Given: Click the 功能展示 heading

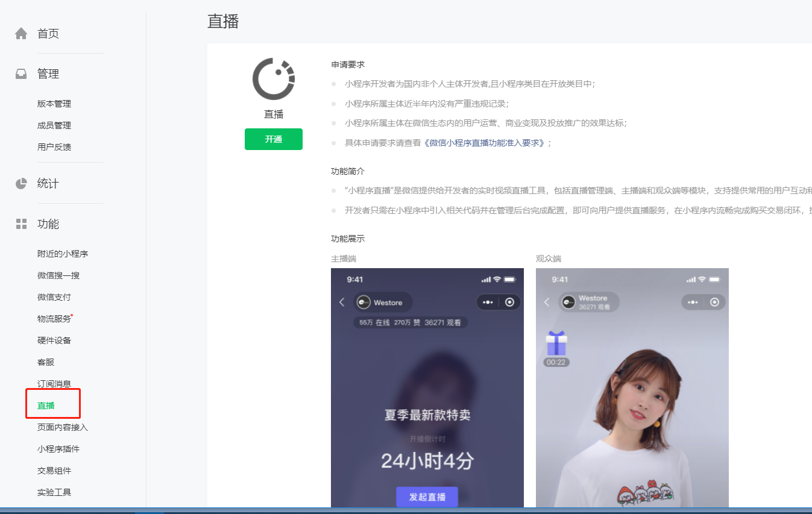Looking at the screenshot, I should click(x=348, y=239).
